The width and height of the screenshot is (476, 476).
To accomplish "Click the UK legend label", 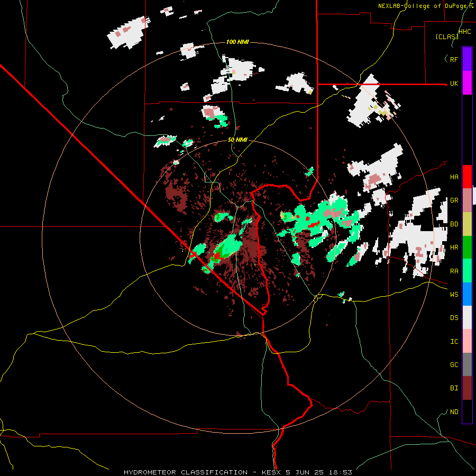I will click(454, 83).
